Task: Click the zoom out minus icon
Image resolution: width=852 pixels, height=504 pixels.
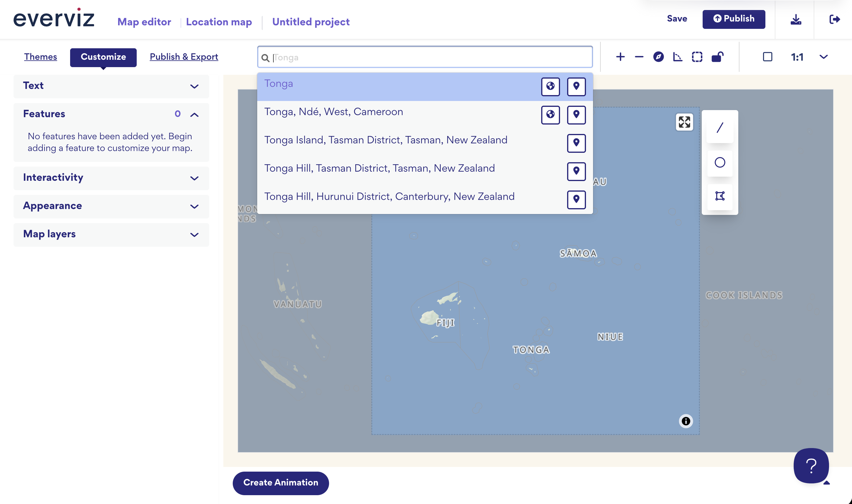Action: 639,57
